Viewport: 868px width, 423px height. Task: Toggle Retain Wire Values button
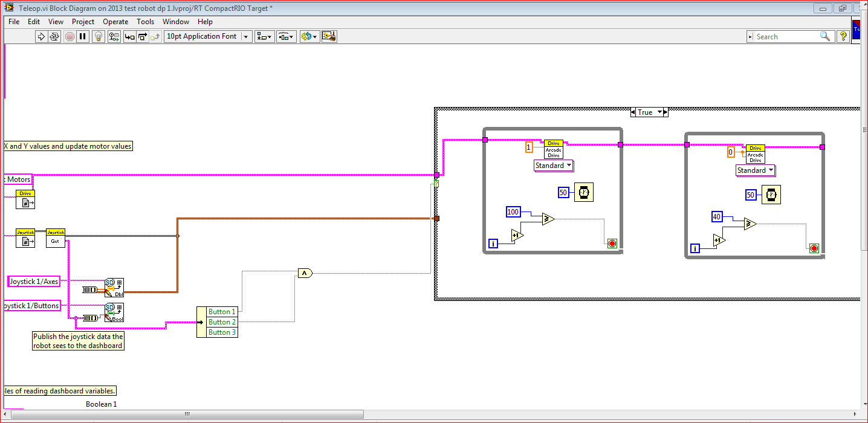point(114,36)
